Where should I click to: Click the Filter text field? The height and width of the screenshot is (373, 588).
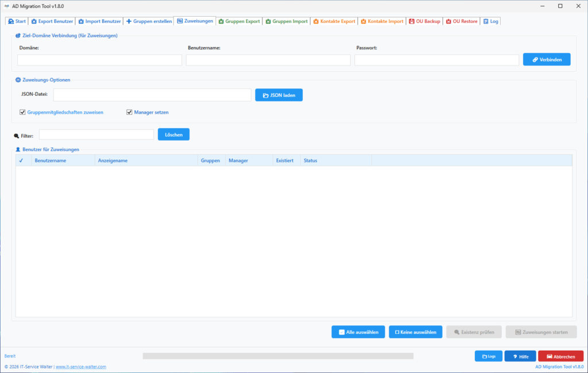point(96,135)
